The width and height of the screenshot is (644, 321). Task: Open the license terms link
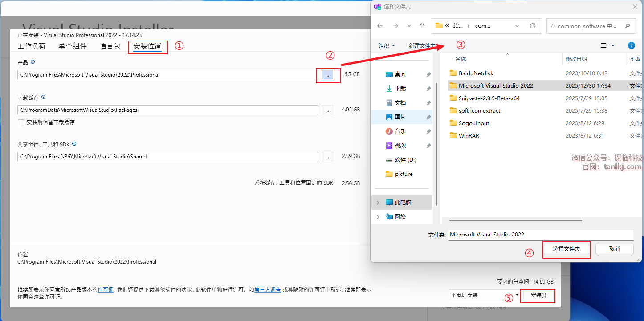coord(105,289)
